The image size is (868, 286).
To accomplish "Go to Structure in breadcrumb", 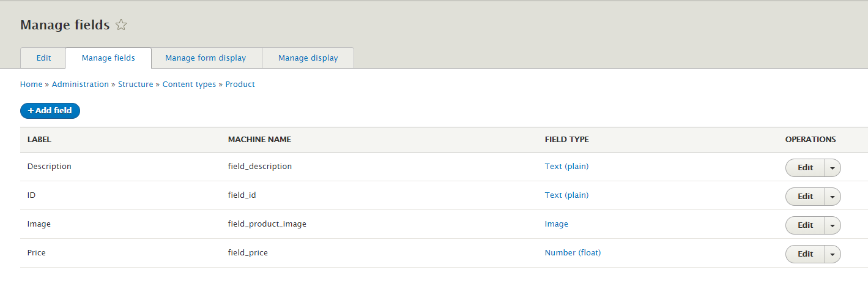I will point(135,85).
